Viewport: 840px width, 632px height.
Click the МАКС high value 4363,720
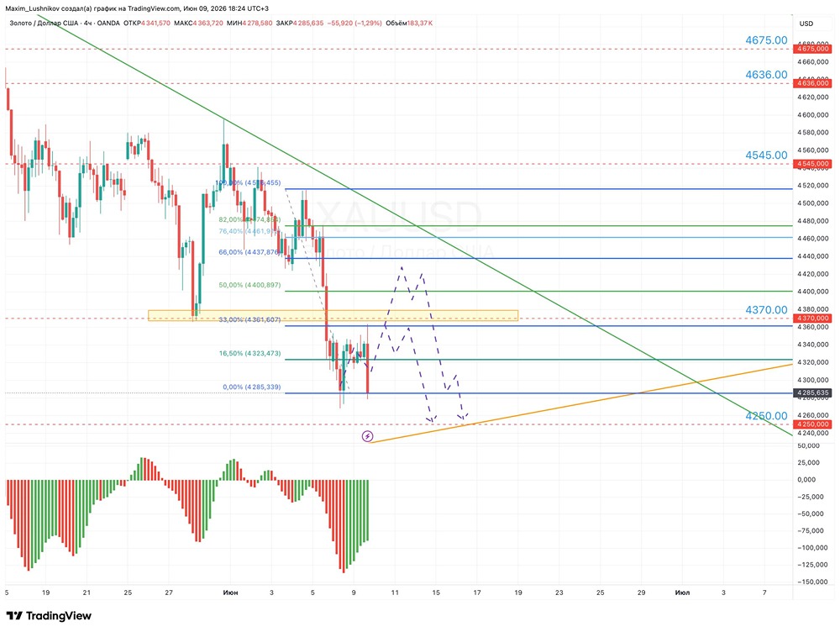(207, 24)
